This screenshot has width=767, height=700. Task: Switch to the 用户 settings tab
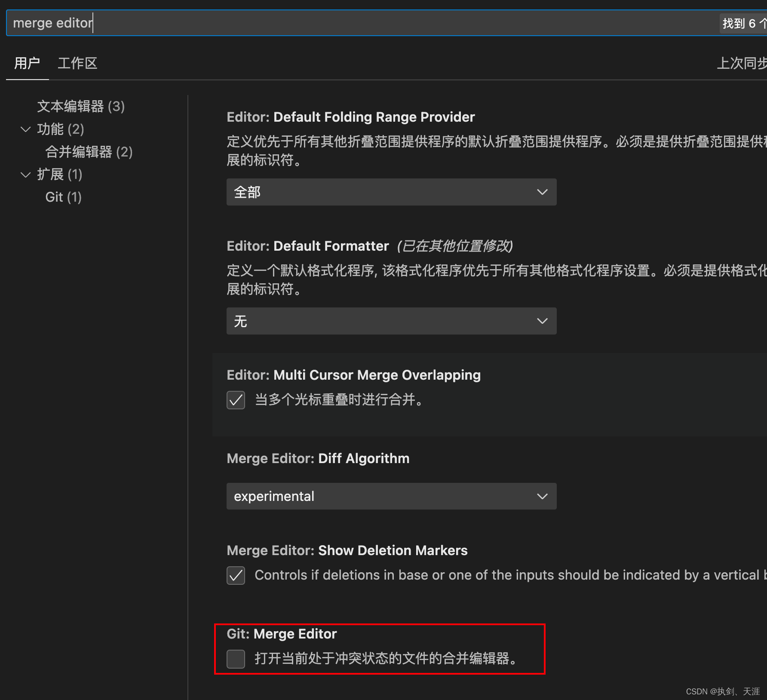click(x=27, y=63)
